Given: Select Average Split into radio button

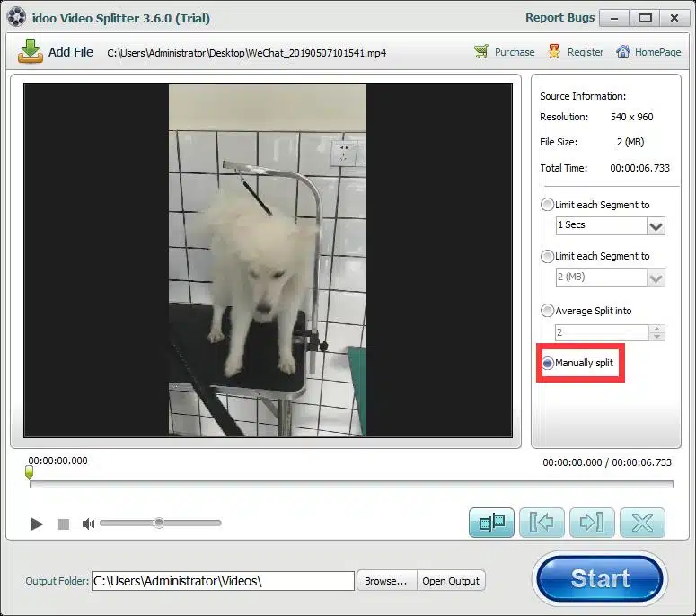Looking at the screenshot, I should coord(547,310).
